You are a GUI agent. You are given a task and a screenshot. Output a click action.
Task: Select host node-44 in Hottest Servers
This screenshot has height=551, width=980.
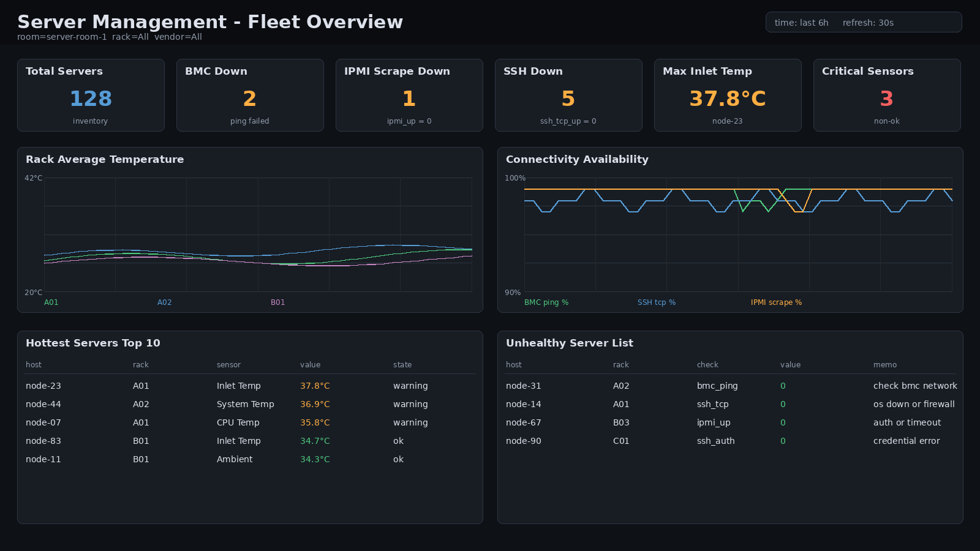coord(43,404)
